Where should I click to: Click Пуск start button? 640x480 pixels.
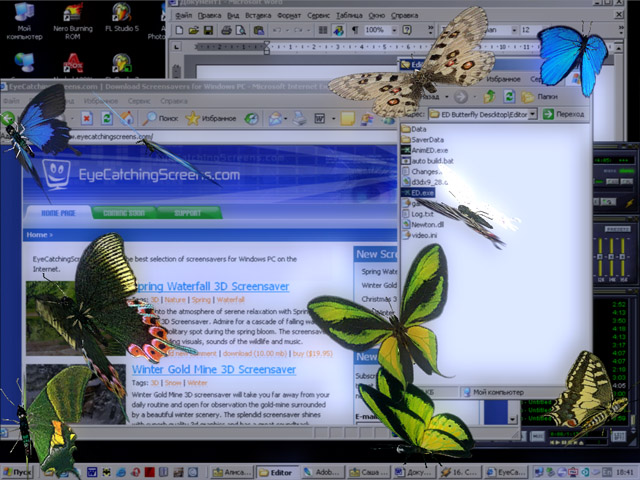pos(18,473)
